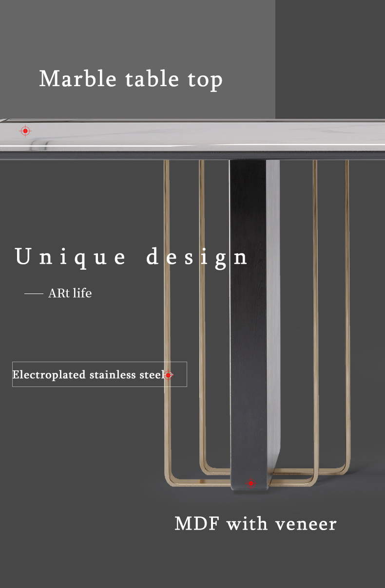Click the red marker at the table leg base
Image resolution: width=385 pixels, height=588 pixels.
pos(251,483)
